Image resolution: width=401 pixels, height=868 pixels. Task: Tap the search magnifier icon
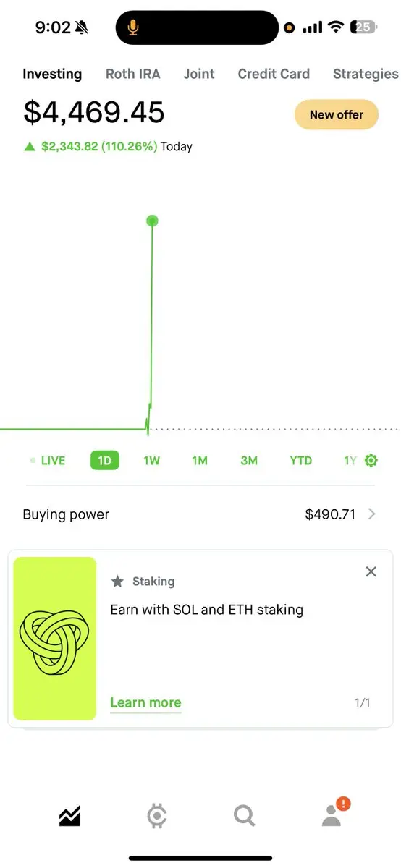pyautogui.click(x=245, y=817)
